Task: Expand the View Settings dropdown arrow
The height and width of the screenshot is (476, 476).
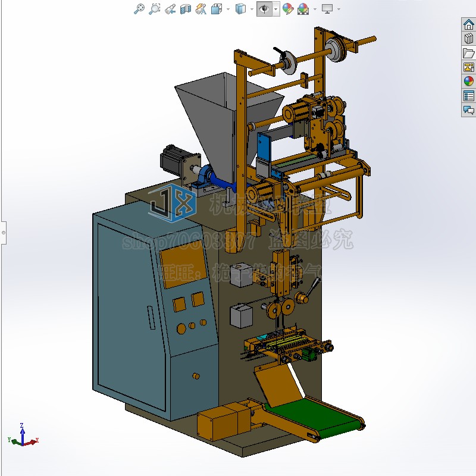Action: 339,9
